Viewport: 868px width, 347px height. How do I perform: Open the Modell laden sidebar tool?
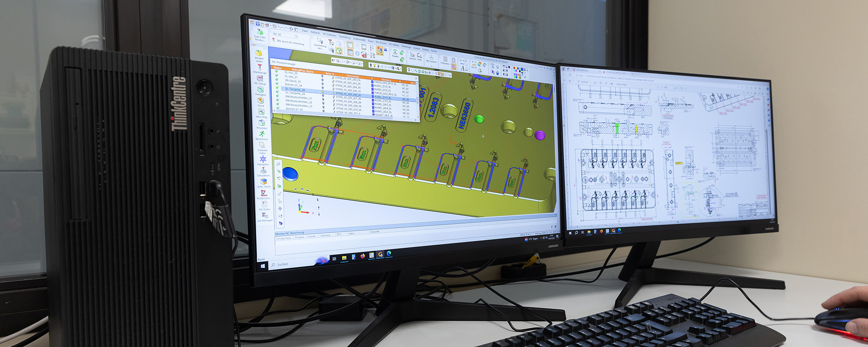(x=259, y=56)
